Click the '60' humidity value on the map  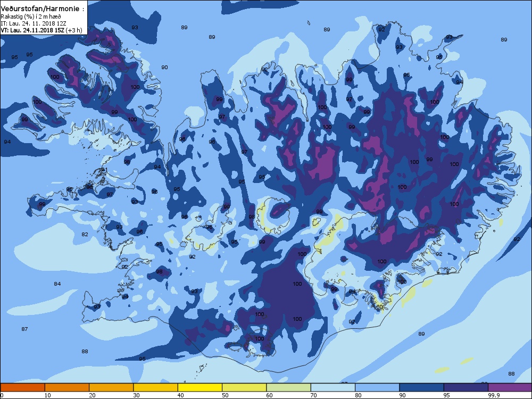click(380, 307)
